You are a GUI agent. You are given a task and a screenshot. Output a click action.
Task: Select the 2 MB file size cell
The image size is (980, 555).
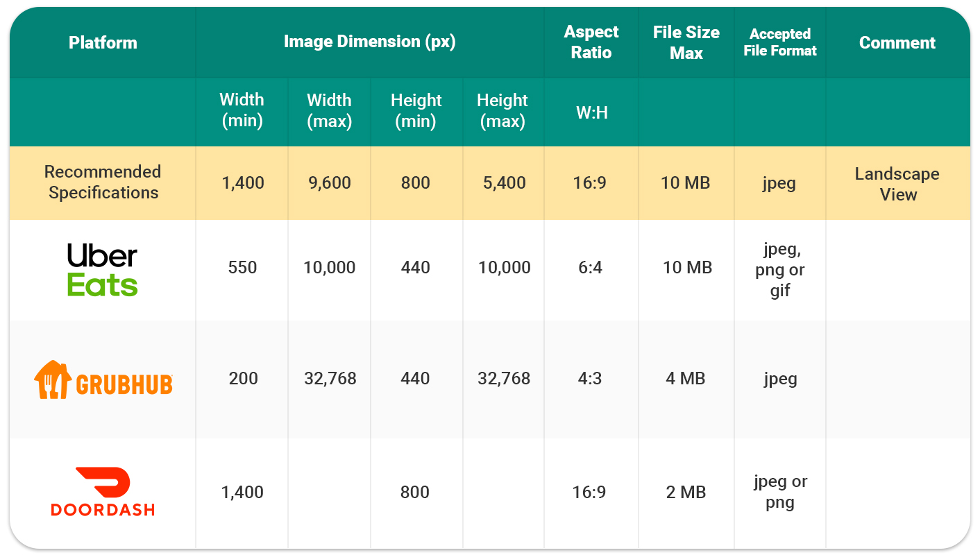[x=686, y=493]
